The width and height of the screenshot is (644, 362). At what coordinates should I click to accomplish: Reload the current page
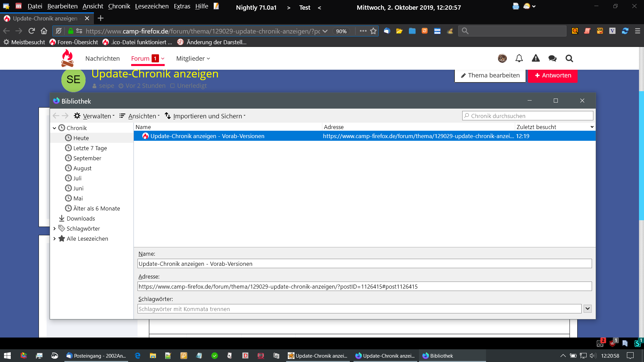point(32,31)
